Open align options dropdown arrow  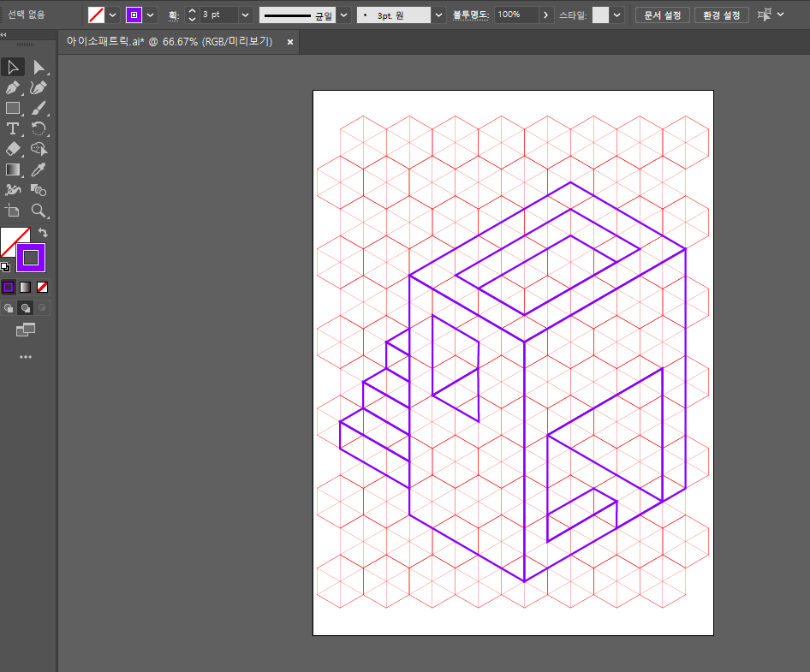781,15
